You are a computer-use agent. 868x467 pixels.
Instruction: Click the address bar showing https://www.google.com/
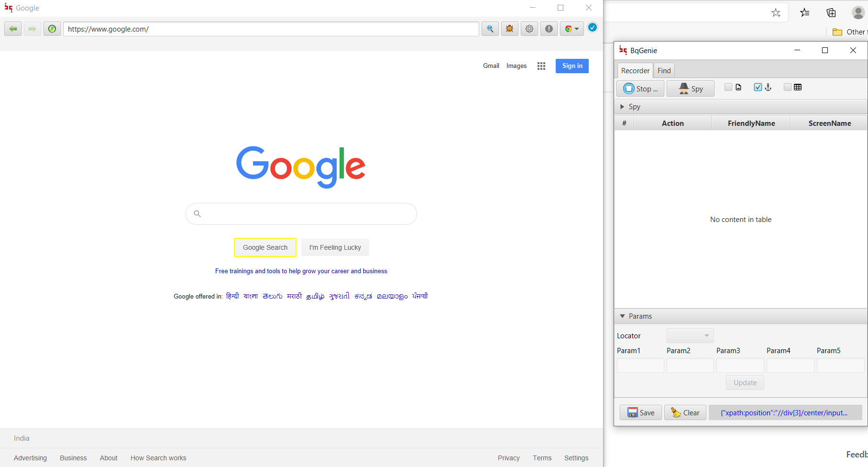tap(271, 29)
